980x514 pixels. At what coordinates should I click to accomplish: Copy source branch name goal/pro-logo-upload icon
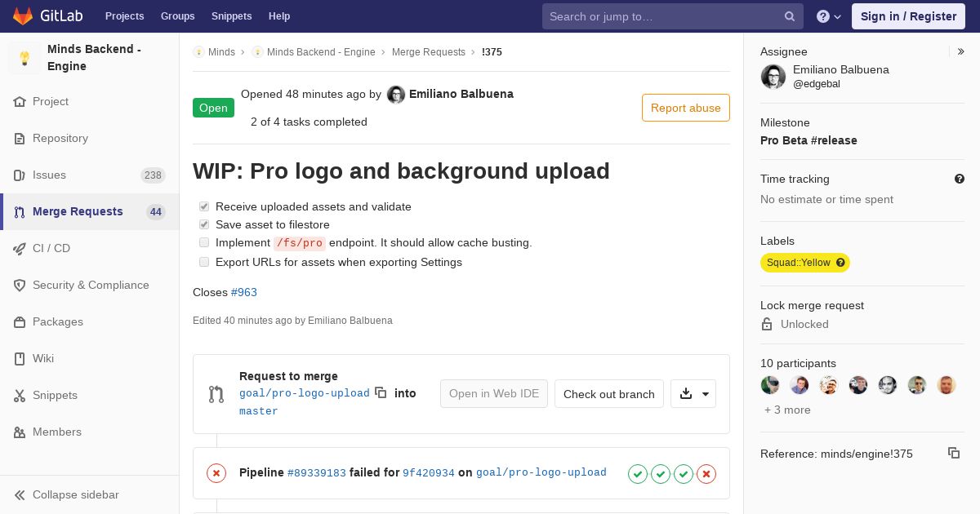coord(381,392)
